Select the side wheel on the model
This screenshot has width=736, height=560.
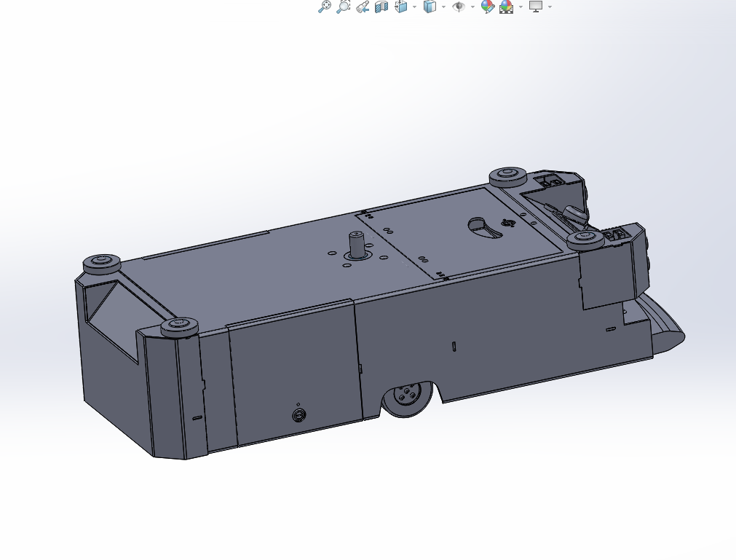coord(408,398)
